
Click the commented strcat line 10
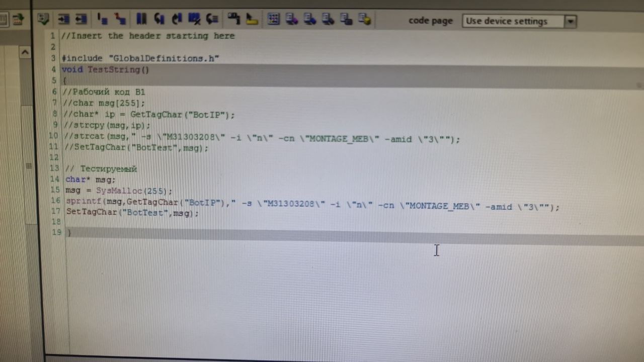(x=262, y=139)
